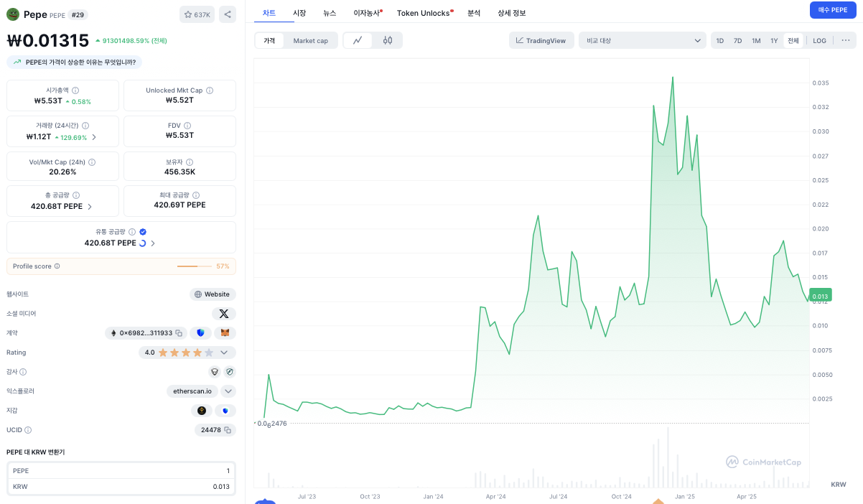Add Pepe to watchlist with star button
Image resolution: width=863 pixels, height=504 pixels.
point(197,14)
